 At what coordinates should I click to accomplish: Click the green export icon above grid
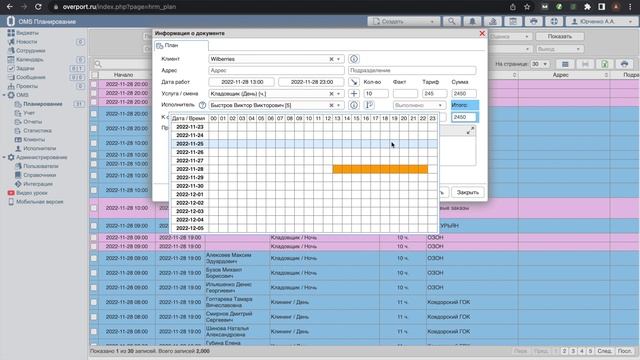(x=604, y=64)
